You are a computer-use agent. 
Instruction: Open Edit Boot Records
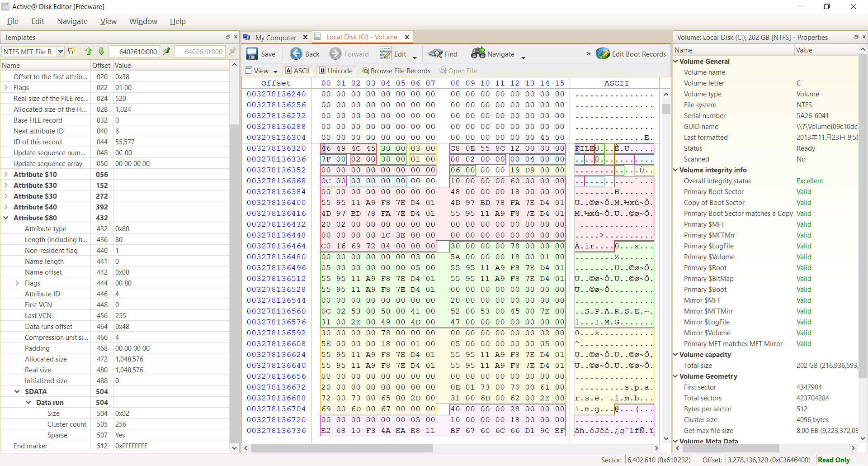point(631,54)
